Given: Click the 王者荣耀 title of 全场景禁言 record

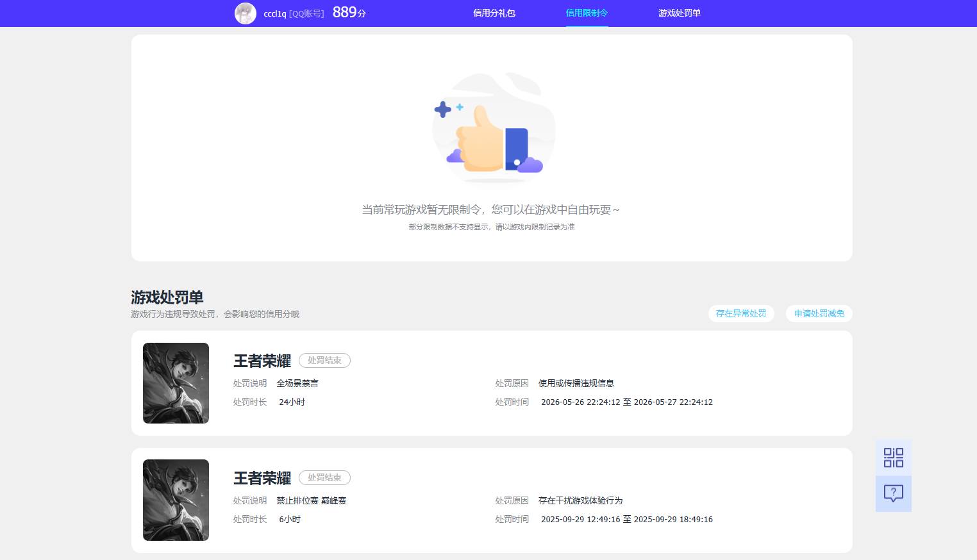Looking at the screenshot, I should point(262,361).
